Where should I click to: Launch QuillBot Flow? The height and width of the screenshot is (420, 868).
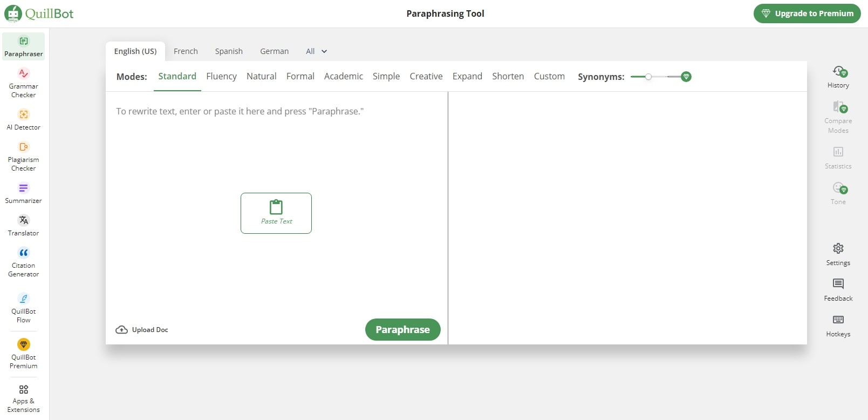tap(23, 308)
